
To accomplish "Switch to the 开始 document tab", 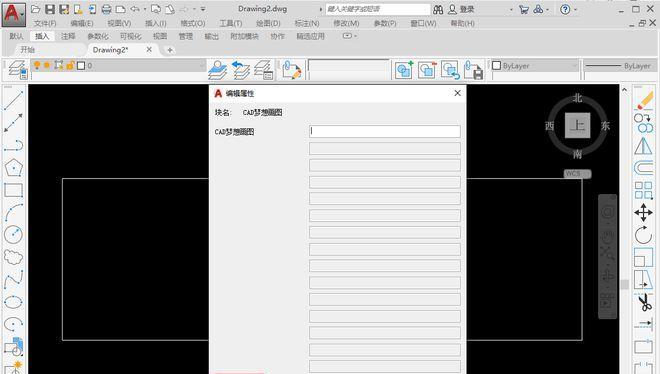I will point(28,50).
